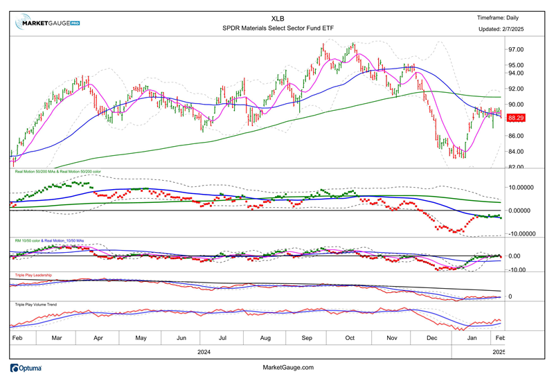Click the 2024 year label on time axis
The image size is (554, 392).
coord(204,352)
